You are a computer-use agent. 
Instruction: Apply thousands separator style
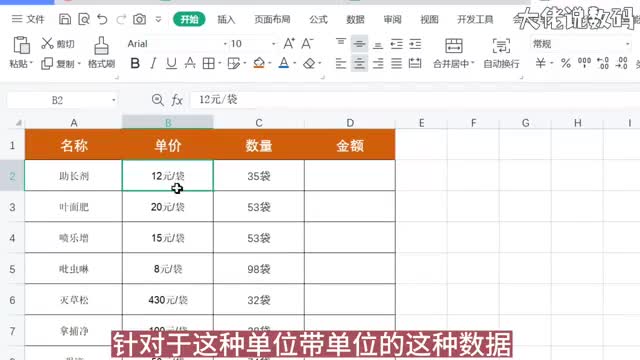[584, 63]
